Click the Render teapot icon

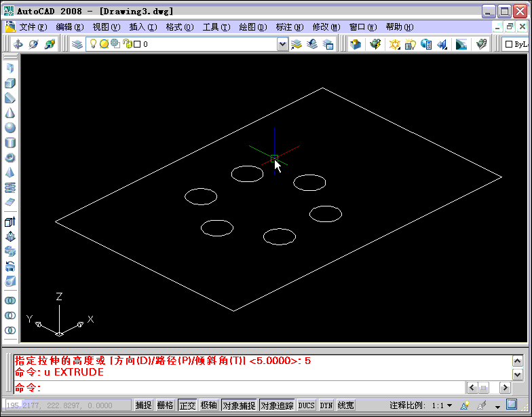pos(376,44)
